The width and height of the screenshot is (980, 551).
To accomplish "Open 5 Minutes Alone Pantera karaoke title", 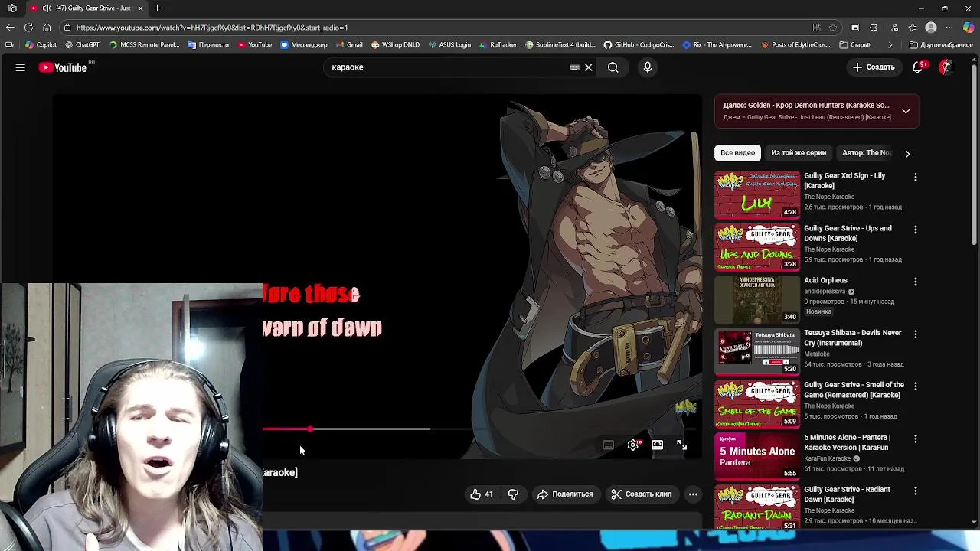I will (x=848, y=442).
